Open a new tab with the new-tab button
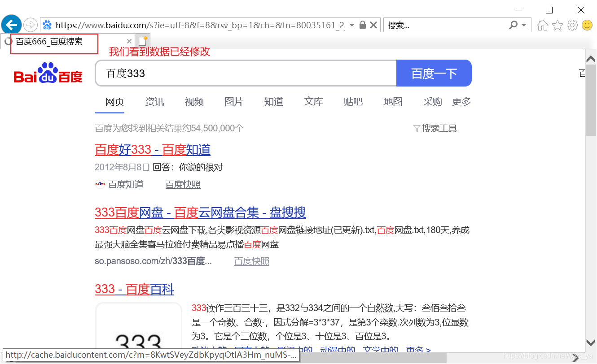The image size is (597, 364). pyautogui.click(x=143, y=41)
